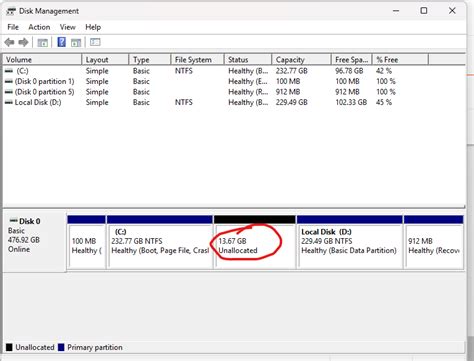Click the 45 % free cell

point(384,102)
